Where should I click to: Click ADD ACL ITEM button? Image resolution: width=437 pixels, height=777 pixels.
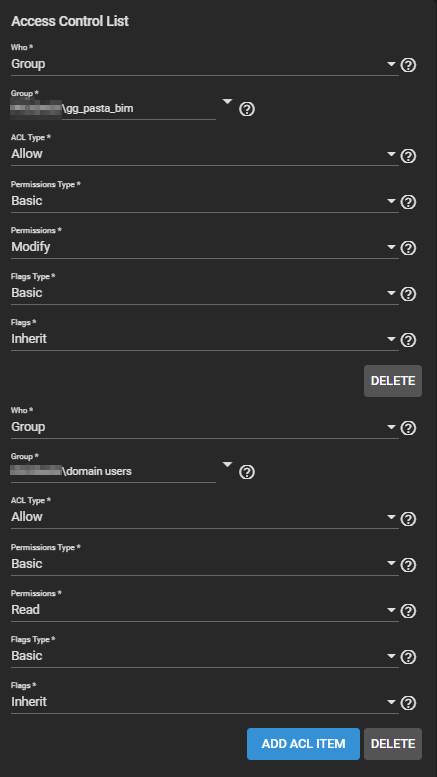(x=303, y=744)
